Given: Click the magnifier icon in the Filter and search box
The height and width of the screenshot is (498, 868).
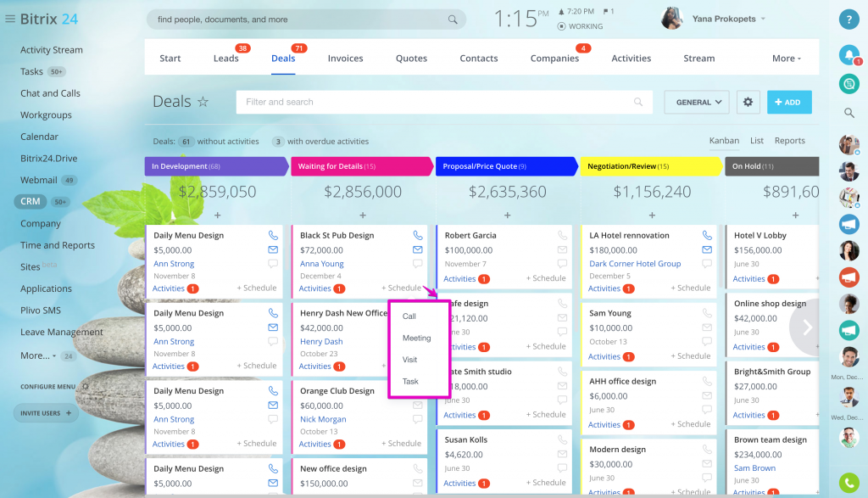Looking at the screenshot, I should pos(638,102).
